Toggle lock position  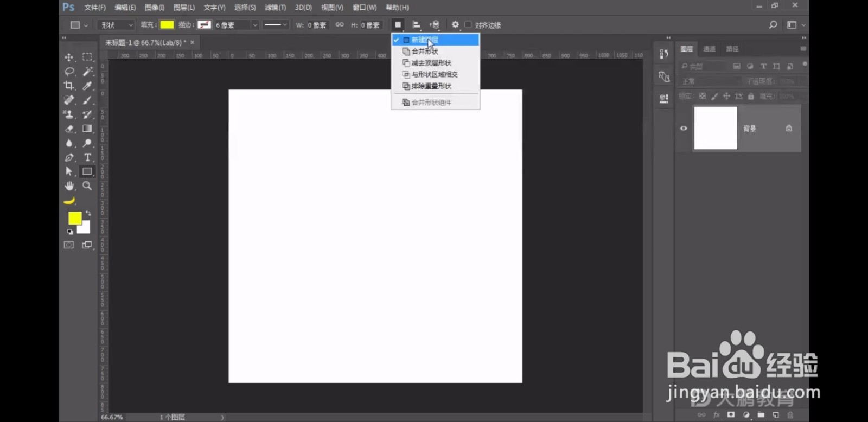(726, 96)
